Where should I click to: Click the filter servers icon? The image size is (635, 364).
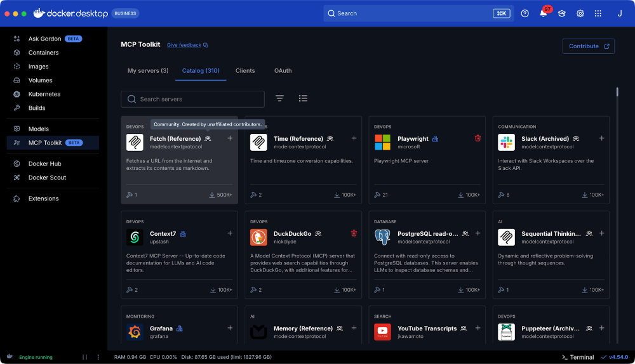279,98
